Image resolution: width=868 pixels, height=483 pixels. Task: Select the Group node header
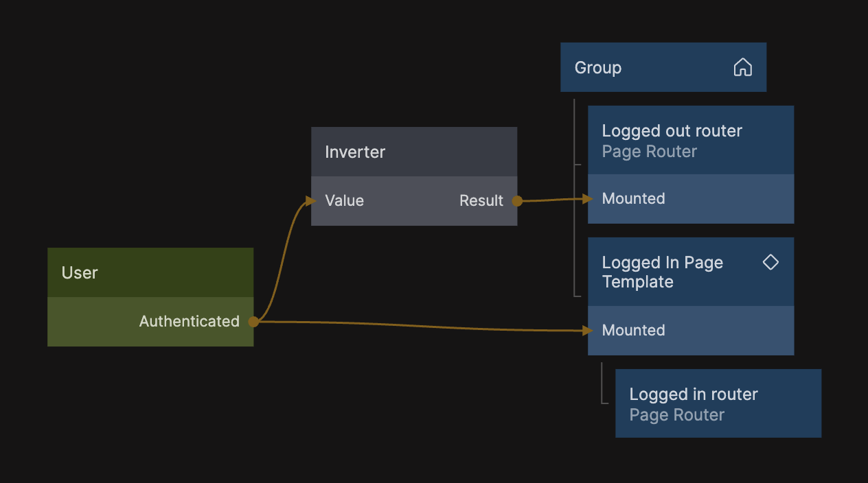[597, 67]
